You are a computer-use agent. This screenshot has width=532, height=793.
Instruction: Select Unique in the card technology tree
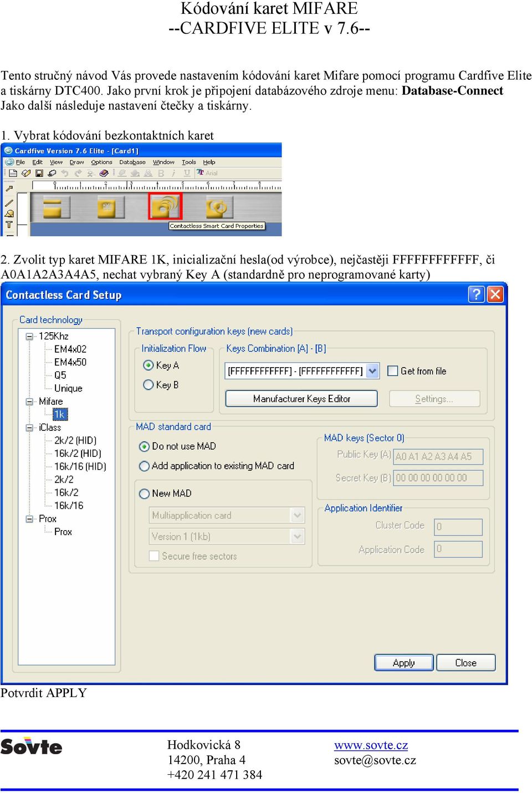point(68,389)
